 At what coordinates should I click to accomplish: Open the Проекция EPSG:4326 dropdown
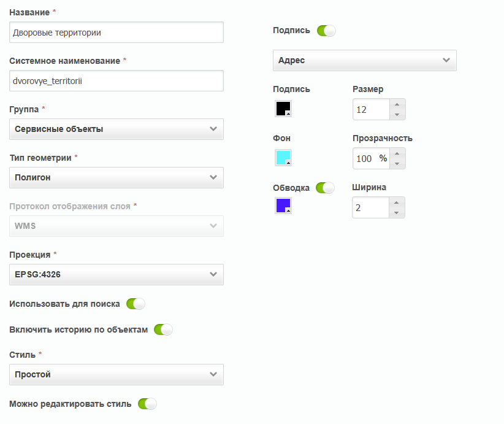pos(116,274)
